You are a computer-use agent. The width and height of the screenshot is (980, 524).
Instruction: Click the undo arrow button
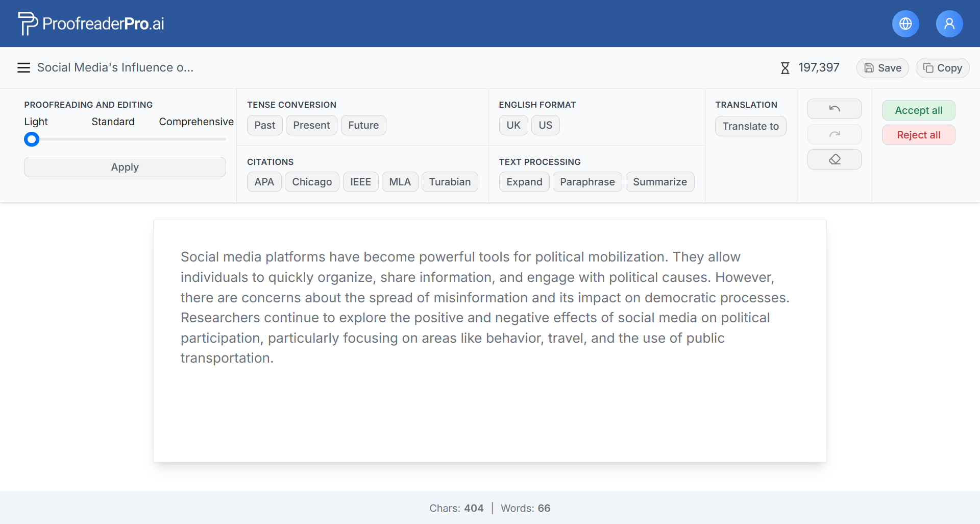[834, 109]
